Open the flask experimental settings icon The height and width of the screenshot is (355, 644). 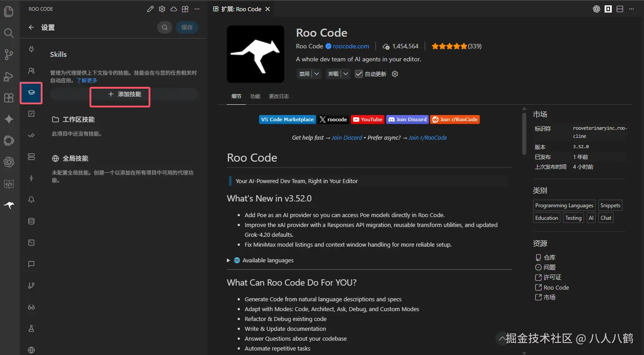(31, 329)
